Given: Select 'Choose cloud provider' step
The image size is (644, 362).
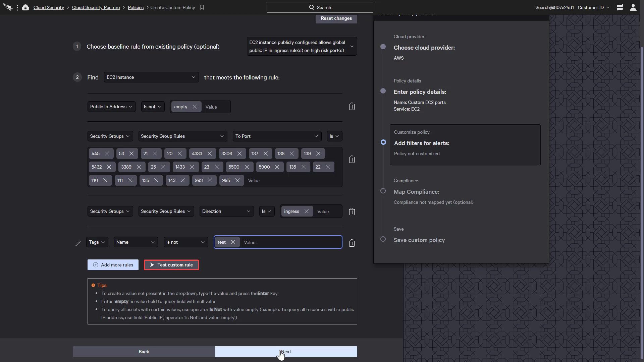Looking at the screenshot, I should [x=424, y=48].
